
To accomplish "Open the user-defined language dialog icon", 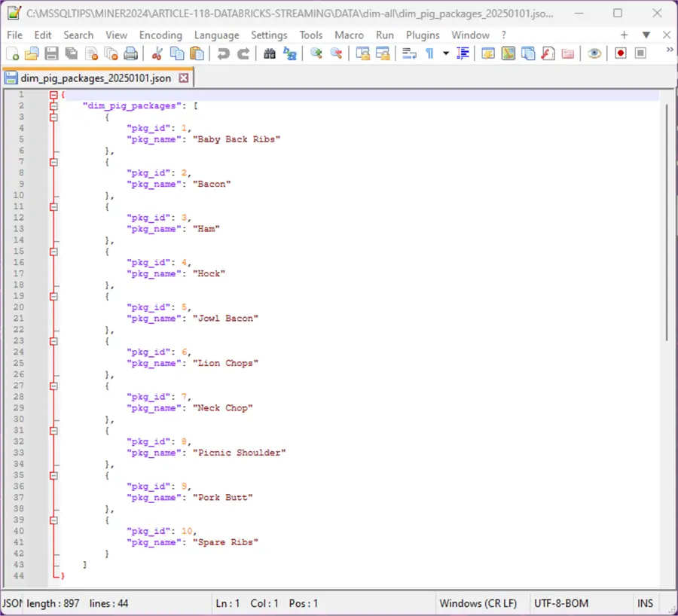I will click(488, 53).
